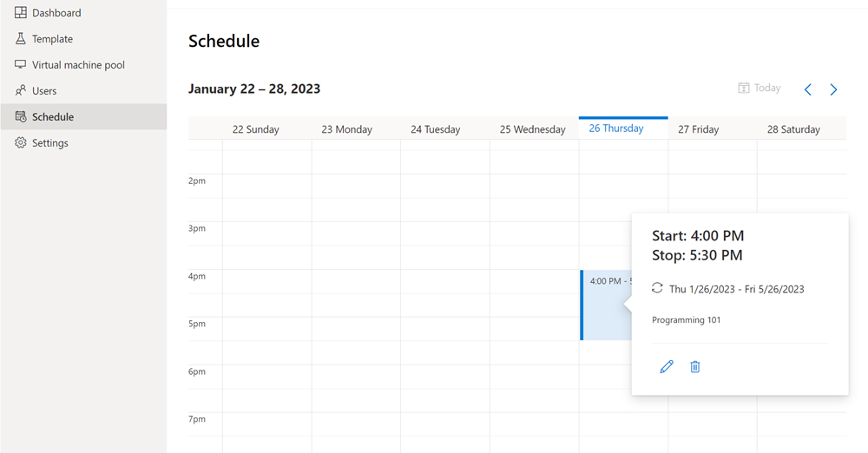Delete the event using trash can icon
The image size is (868, 453).
tap(695, 366)
